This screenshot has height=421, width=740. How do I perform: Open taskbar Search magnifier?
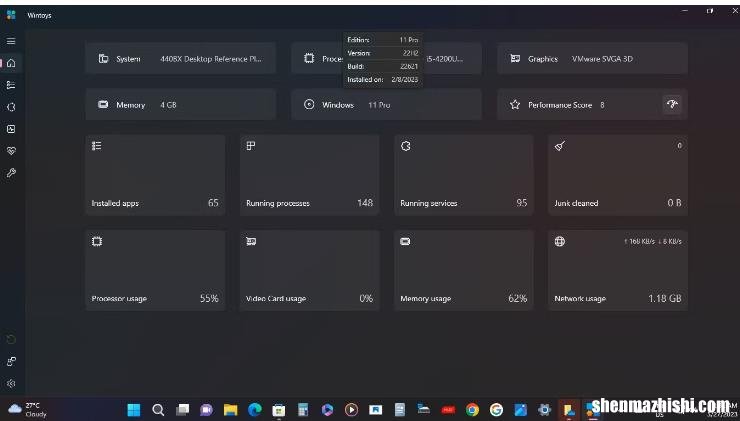[158, 410]
